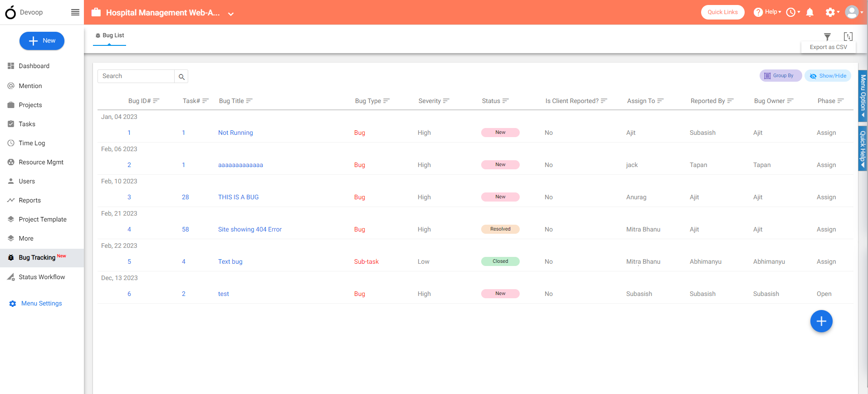Click in the Search input field

(136, 76)
